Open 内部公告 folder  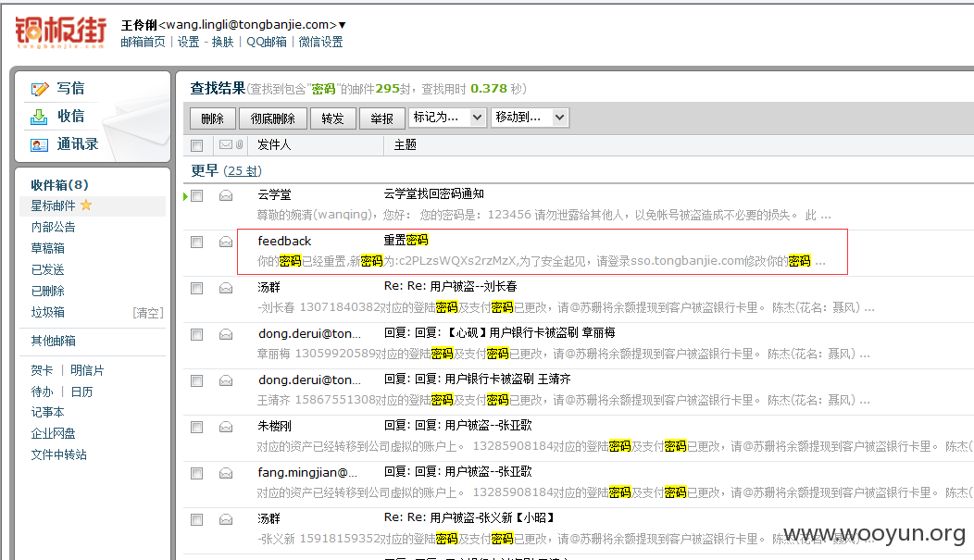pyautogui.click(x=54, y=227)
